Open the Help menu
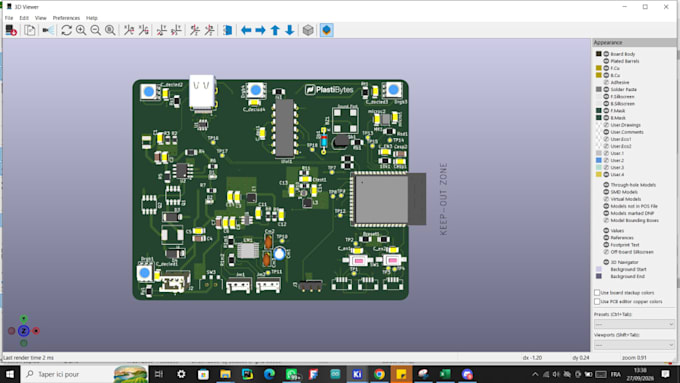Image resolution: width=680 pixels, height=383 pixels. (92, 18)
